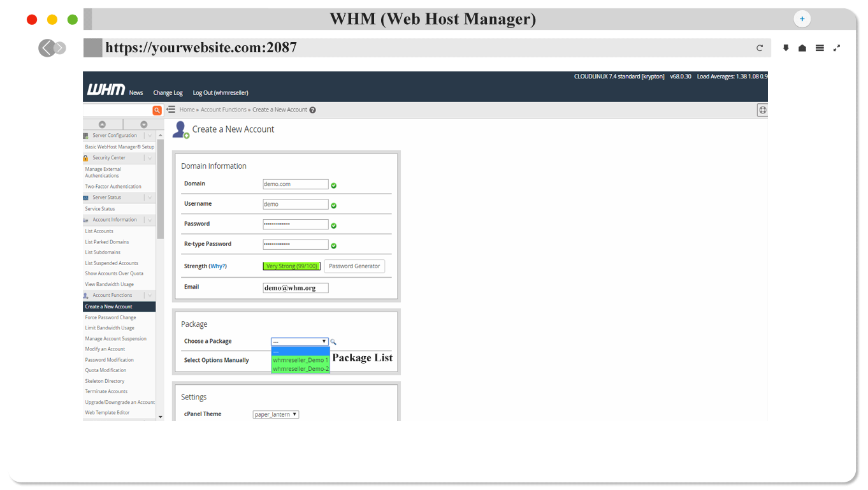Open Modify an Account link
This screenshot has width=868, height=490.
(x=105, y=349)
